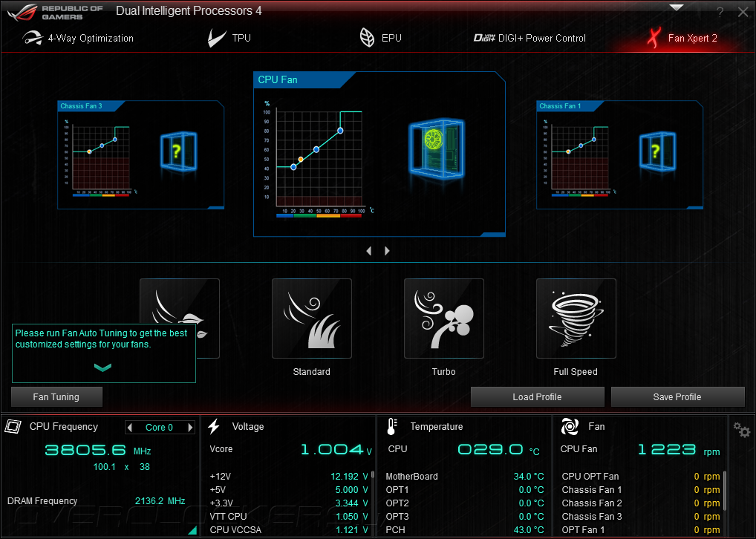Click the DIGI+ logo icon
The height and width of the screenshot is (539, 756).
pos(484,38)
